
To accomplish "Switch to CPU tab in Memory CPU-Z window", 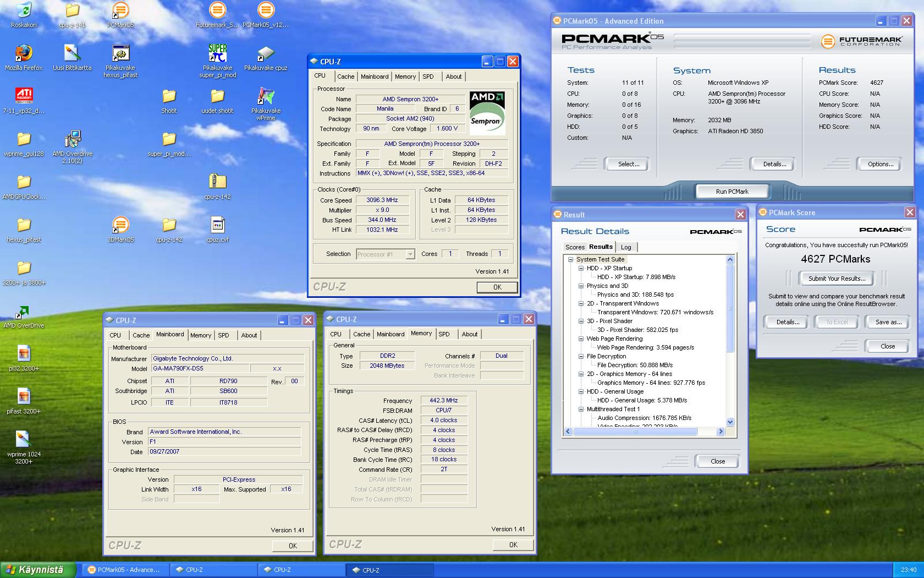I will point(335,334).
